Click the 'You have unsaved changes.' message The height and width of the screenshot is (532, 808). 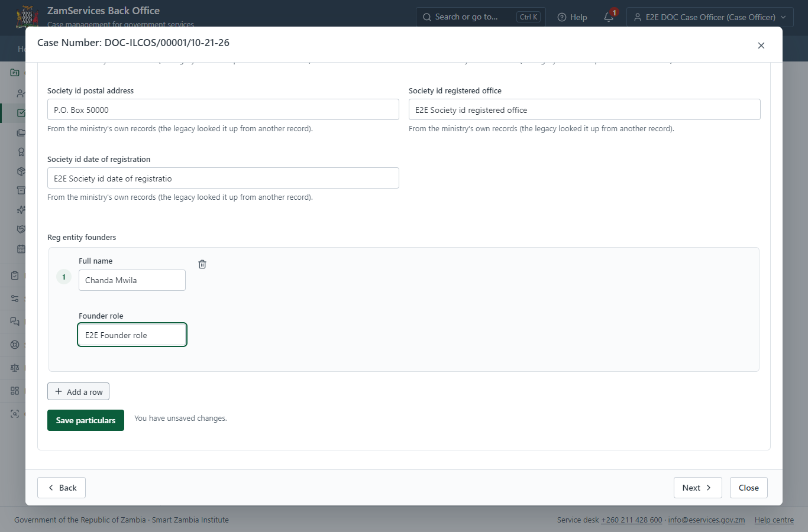click(x=180, y=419)
